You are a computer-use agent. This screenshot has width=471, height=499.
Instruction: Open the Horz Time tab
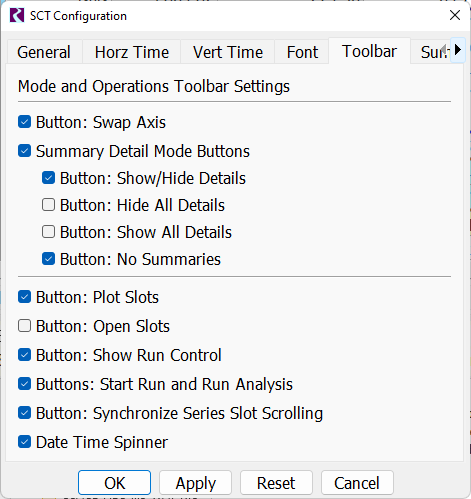(132, 52)
